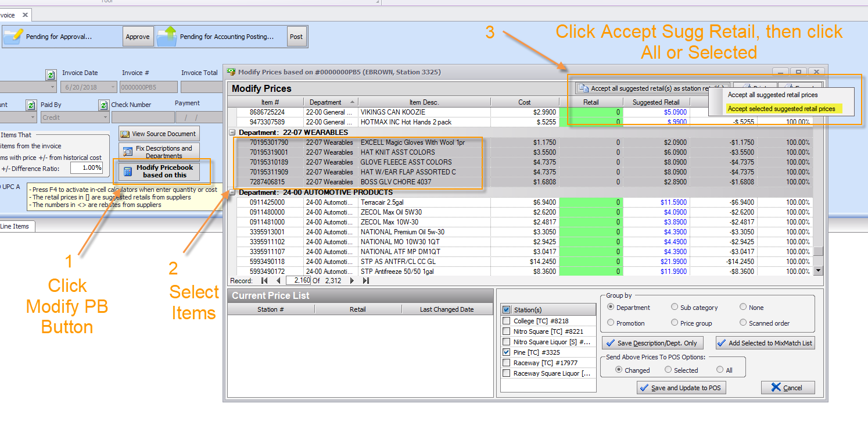Click Add Selected to MixMatch List
Screen dimensions: 868x446
[765, 343]
